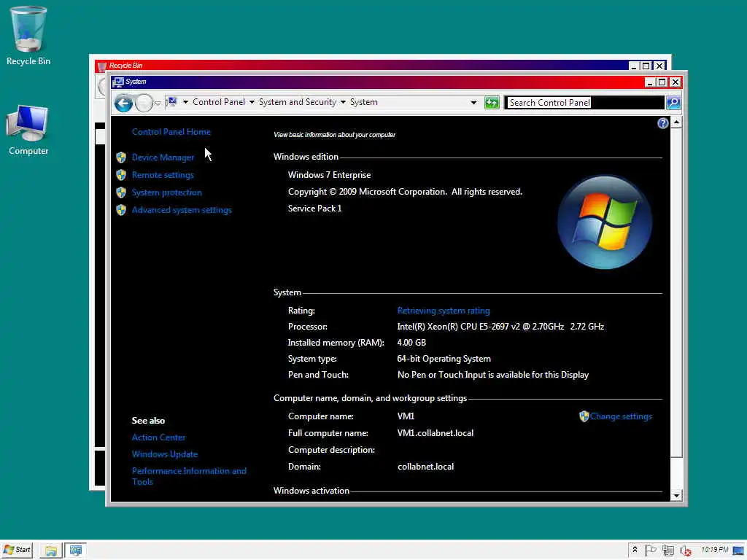This screenshot has height=560, width=747.
Task: Select System and Security breadcrumb
Action: pyautogui.click(x=298, y=102)
